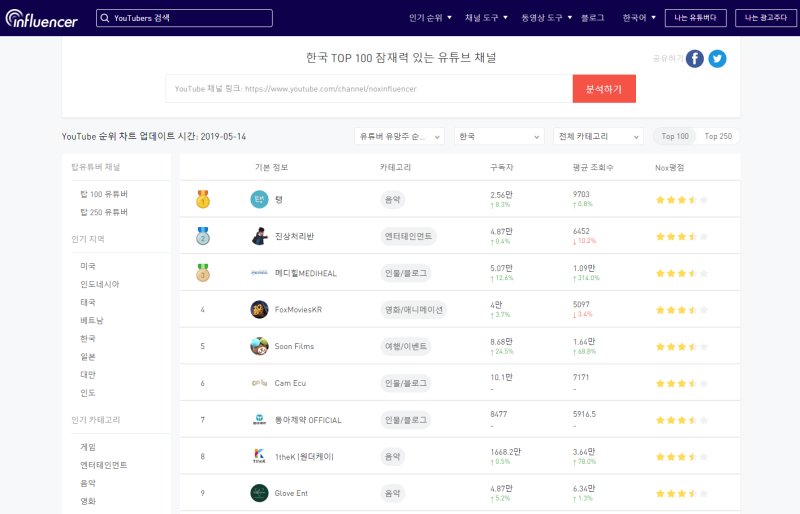Image resolution: width=800 pixels, height=514 pixels.
Task: Select 한국 in the sidebar regions
Action: [88, 338]
